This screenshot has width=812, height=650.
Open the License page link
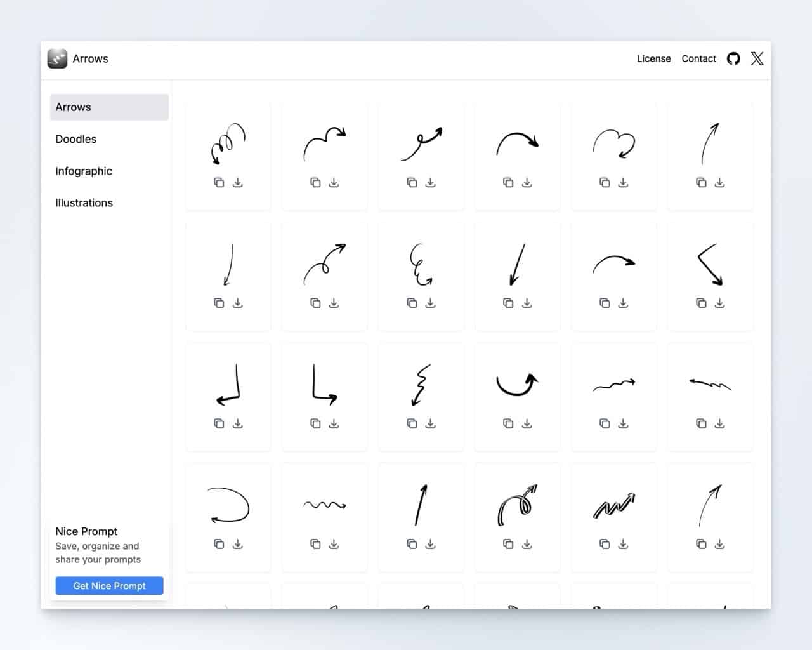coord(654,59)
